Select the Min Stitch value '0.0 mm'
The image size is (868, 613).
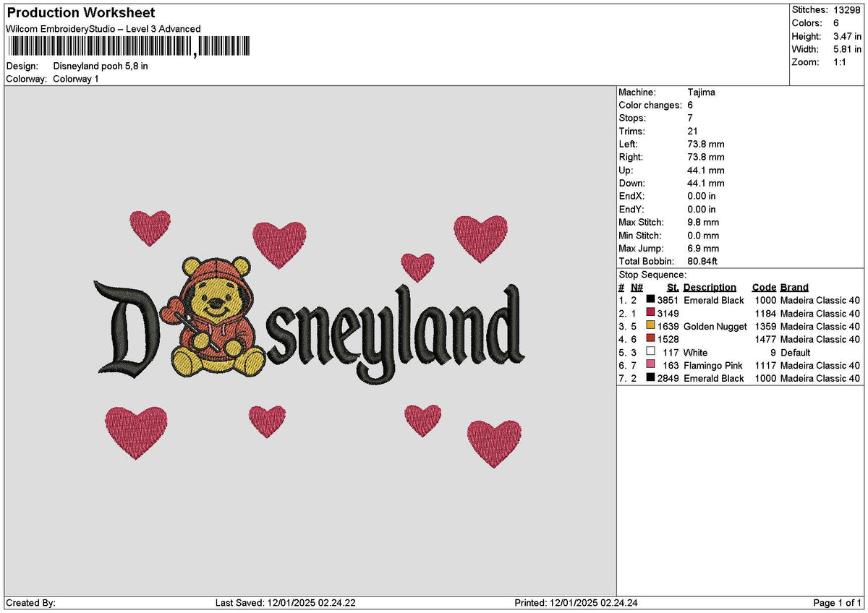click(703, 236)
